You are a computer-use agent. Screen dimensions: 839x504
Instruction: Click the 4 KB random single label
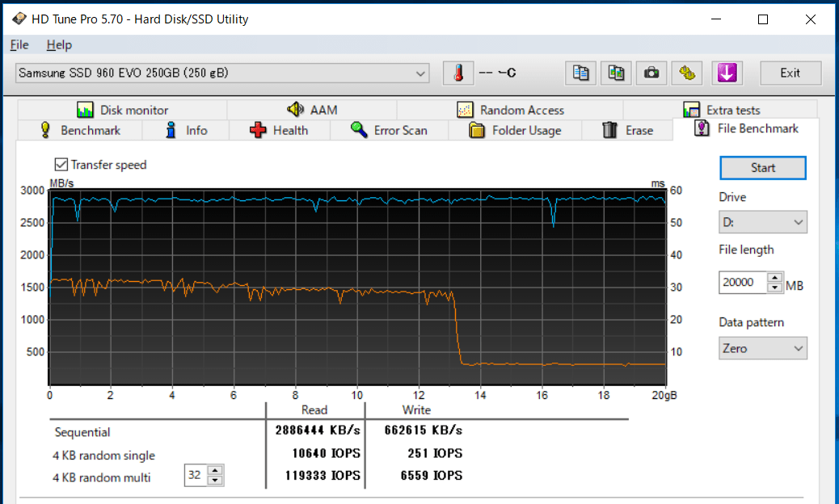pyautogui.click(x=103, y=456)
